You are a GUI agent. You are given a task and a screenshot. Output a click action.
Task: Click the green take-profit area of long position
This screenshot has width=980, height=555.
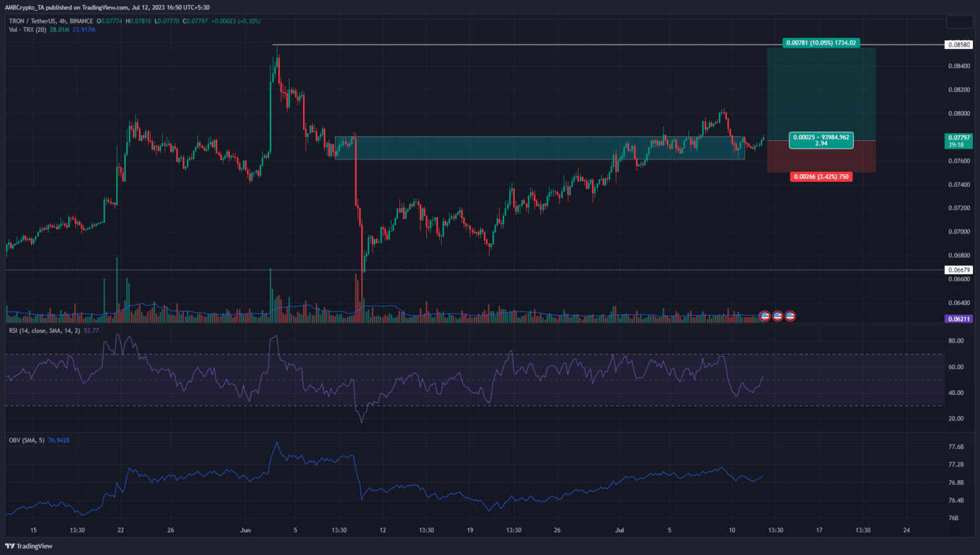click(x=820, y=93)
